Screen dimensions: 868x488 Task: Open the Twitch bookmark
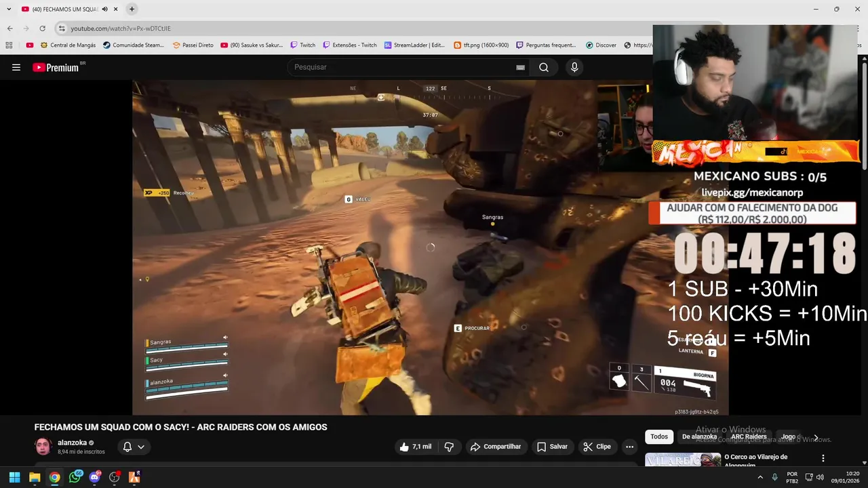pos(302,45)
